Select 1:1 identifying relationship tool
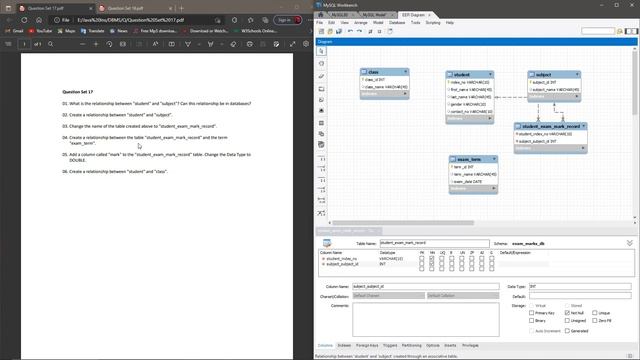This screenshot has height=360, width=640. click(x=322, y=180)
